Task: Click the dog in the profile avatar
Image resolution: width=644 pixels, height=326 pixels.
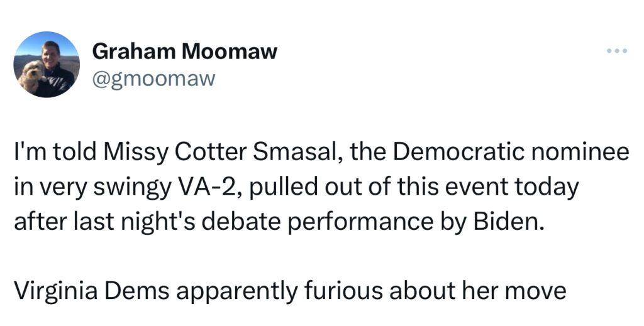Action: (x=31, y=75)
